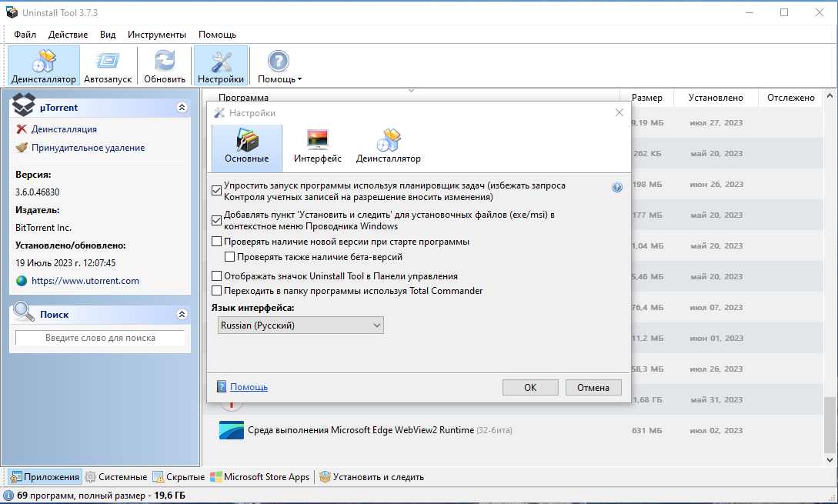Switch to the Интерфейс settings tab
This screenshot has width=838, height=504.
318,145
